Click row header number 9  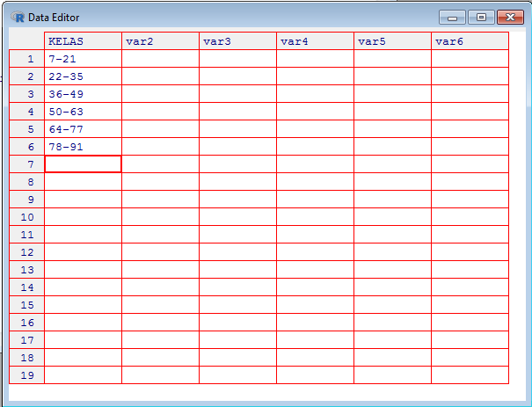(26, 200)
